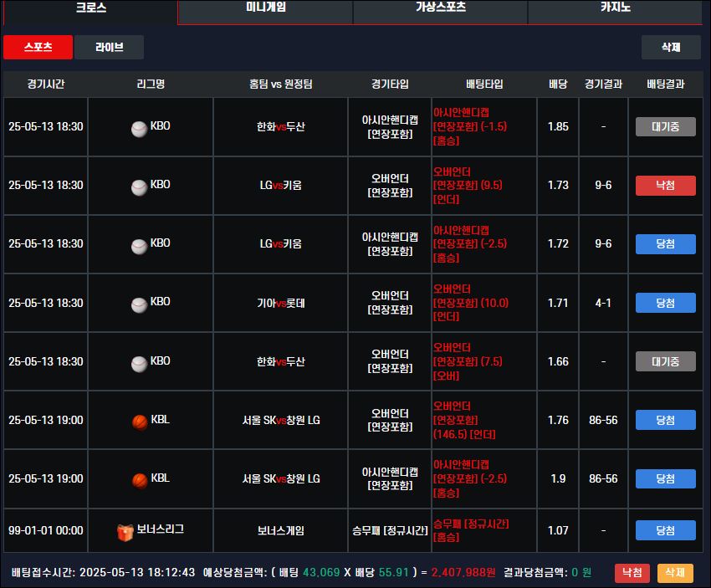
Task: Click 당첨 status in 기아vs롯데 row
Action: point(665,303)
